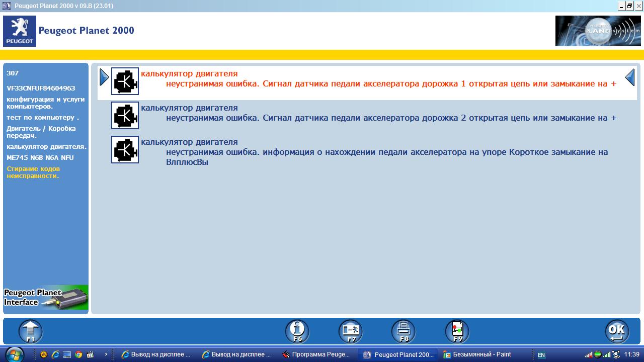
Task: Click the F8 print button
Action: click(404, 332)
